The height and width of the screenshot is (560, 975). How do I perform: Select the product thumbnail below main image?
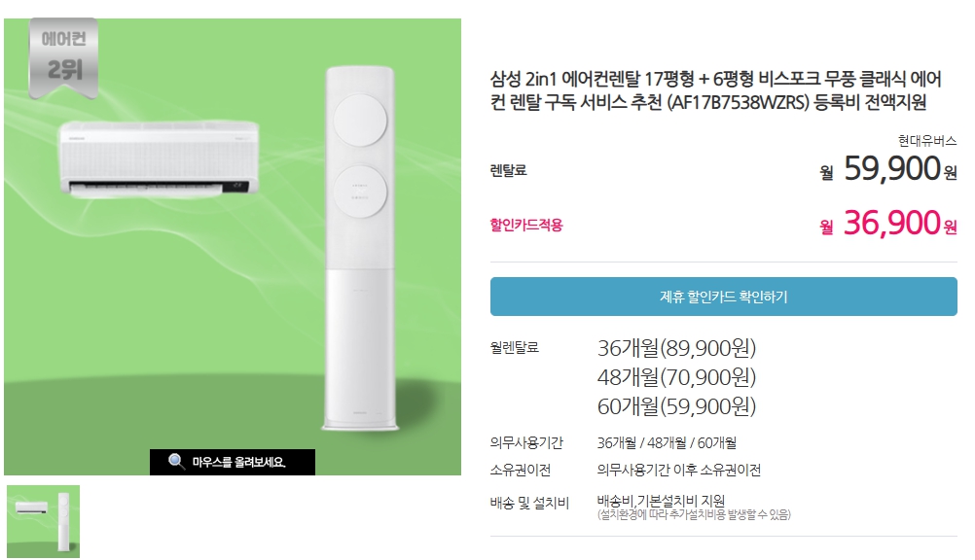click(43, 521)
